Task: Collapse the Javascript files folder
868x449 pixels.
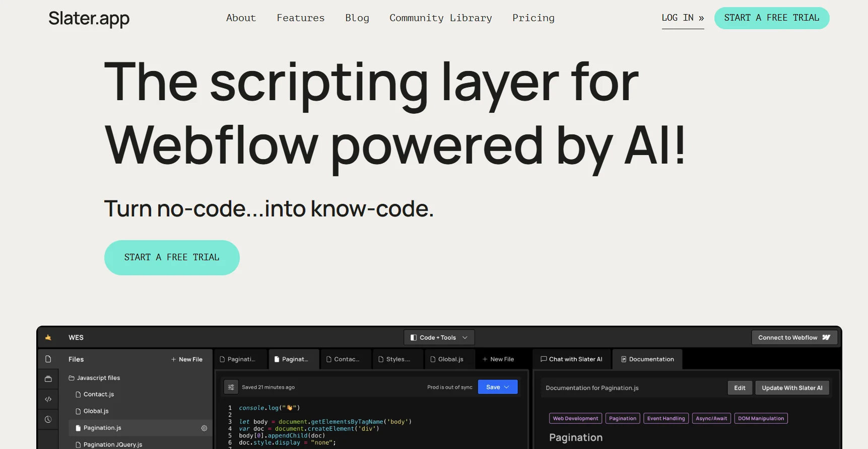Action: coord(94,378)
